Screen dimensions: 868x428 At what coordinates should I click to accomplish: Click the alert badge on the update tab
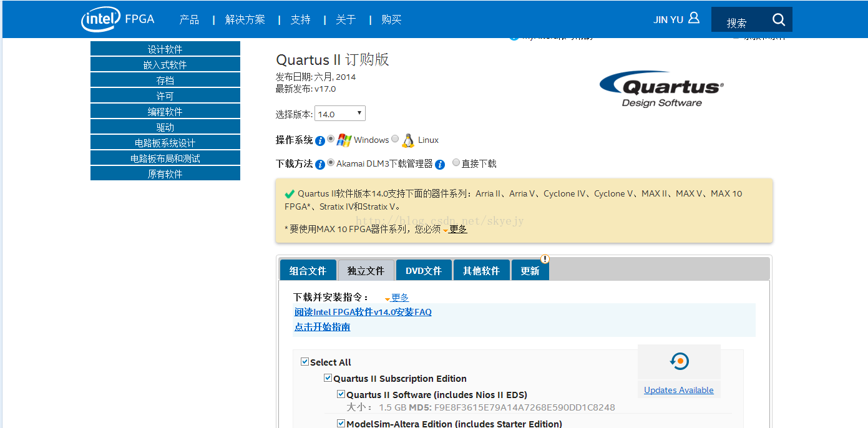(545, 259)
